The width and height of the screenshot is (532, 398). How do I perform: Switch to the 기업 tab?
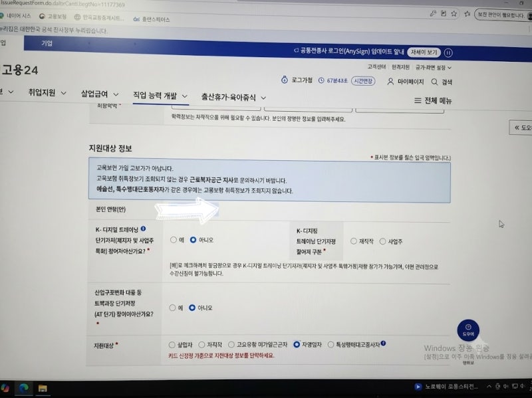[47, 43]
